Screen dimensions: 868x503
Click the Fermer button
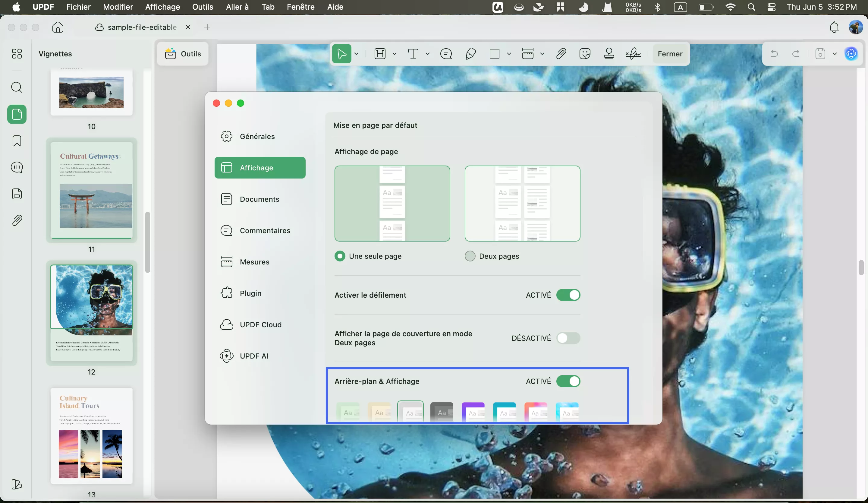pos(670,54)
